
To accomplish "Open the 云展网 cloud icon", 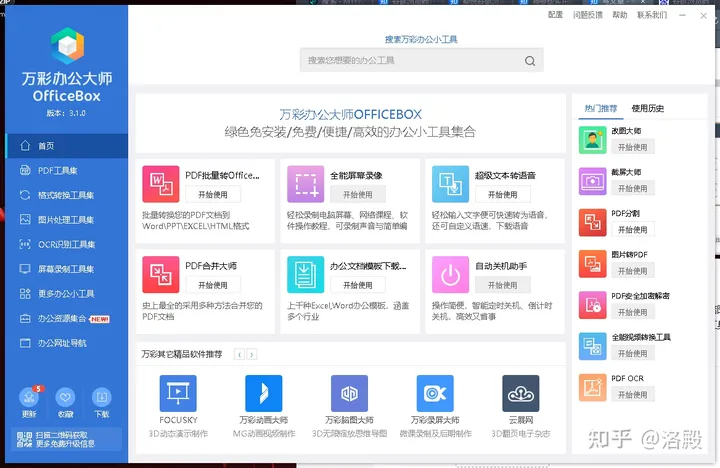I will [x=521, y=393].
